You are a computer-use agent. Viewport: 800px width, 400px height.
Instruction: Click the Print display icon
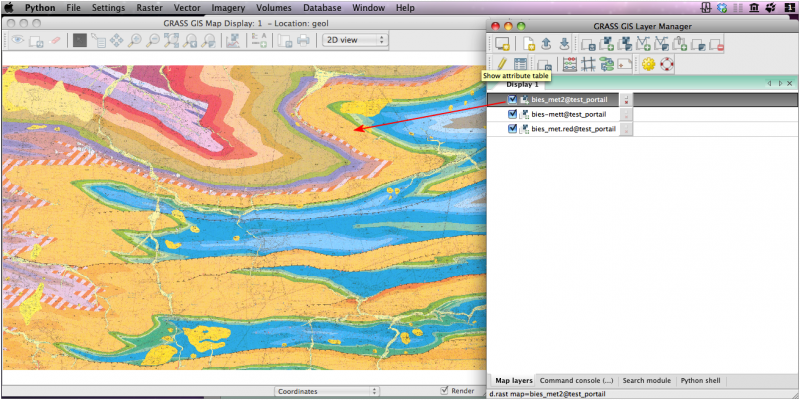(x=302, y=41)
